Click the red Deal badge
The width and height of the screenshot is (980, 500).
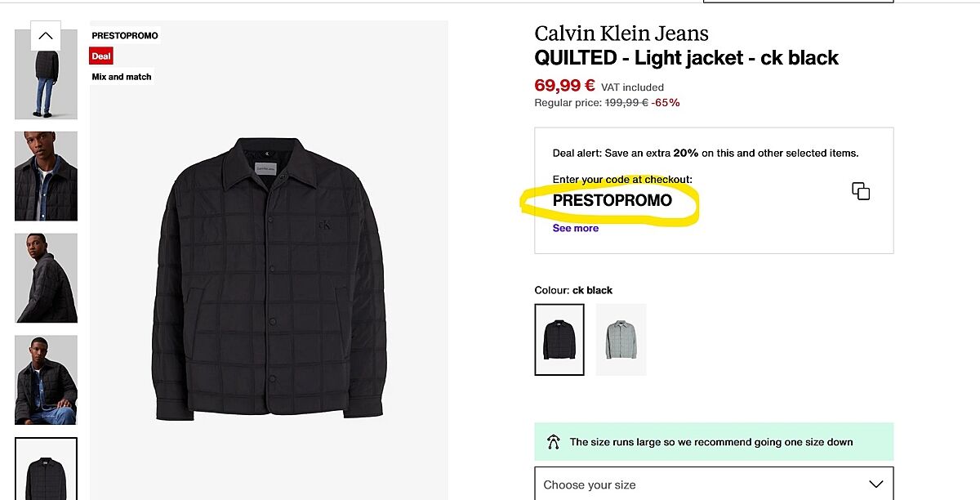click(x=101, y=56)
